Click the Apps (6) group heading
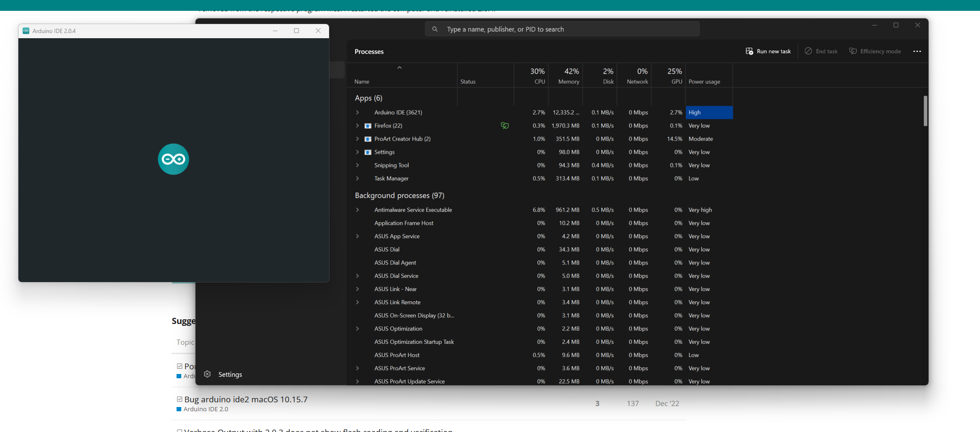Viewport: 980px width, 432px height. pos(369,98)
